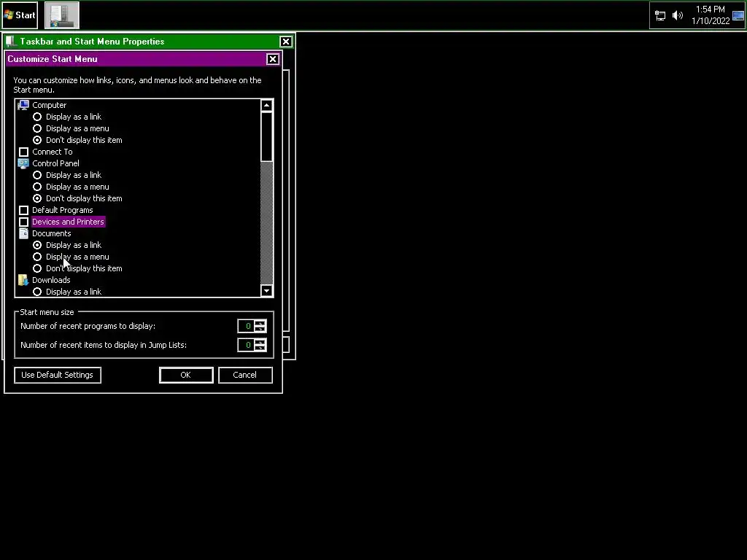Click the list scroll down arrow
Screen dimensions: 747x560
coord(267,290)
